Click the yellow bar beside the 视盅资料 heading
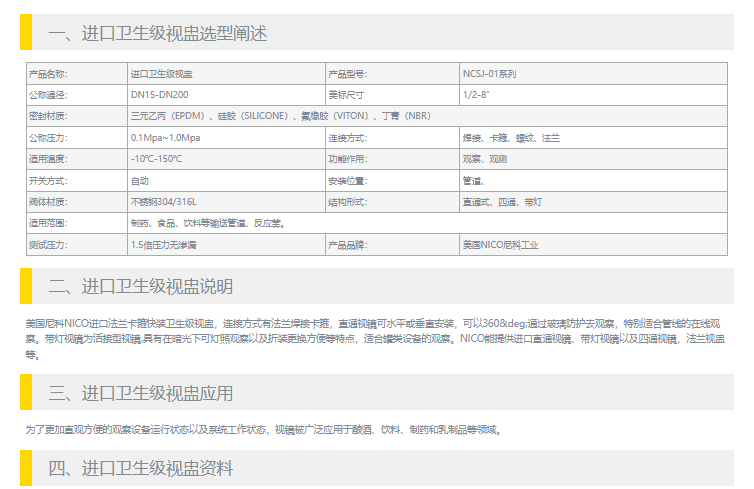This screenshot has height=489, width=754. 26,468
